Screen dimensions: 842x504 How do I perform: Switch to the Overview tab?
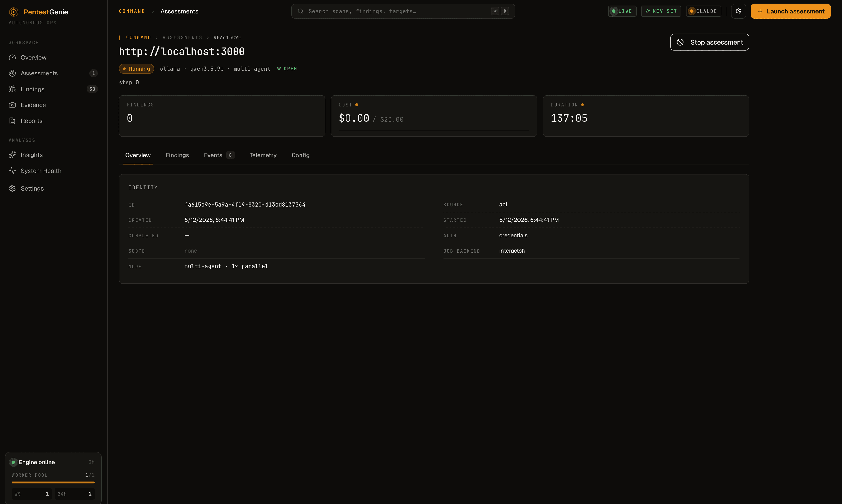pyautogui.click(x=138, y=155)
